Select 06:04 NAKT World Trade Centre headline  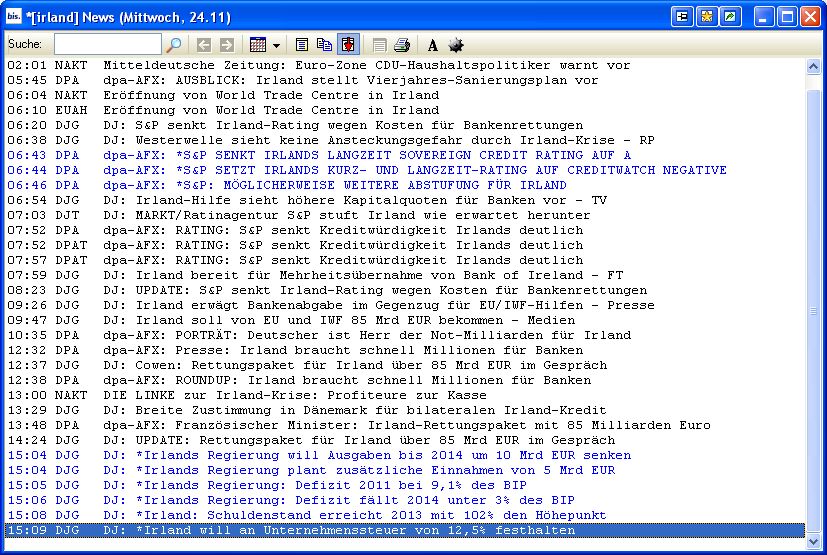click(x=405, y=95)
